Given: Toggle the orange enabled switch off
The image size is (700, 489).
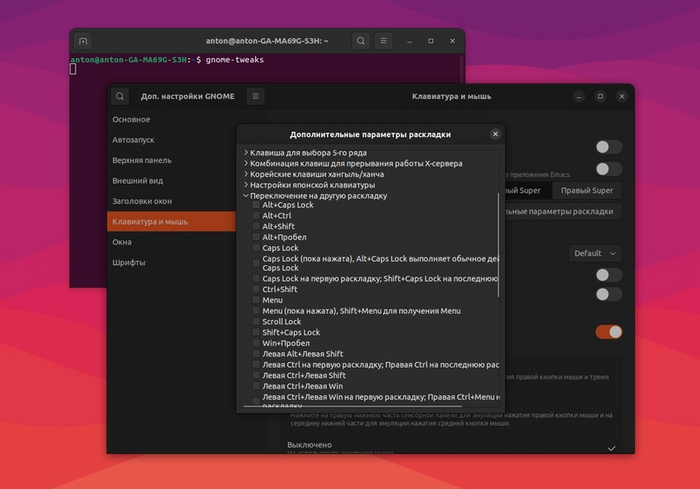Looking at the screenshot, I should (608, 332).
